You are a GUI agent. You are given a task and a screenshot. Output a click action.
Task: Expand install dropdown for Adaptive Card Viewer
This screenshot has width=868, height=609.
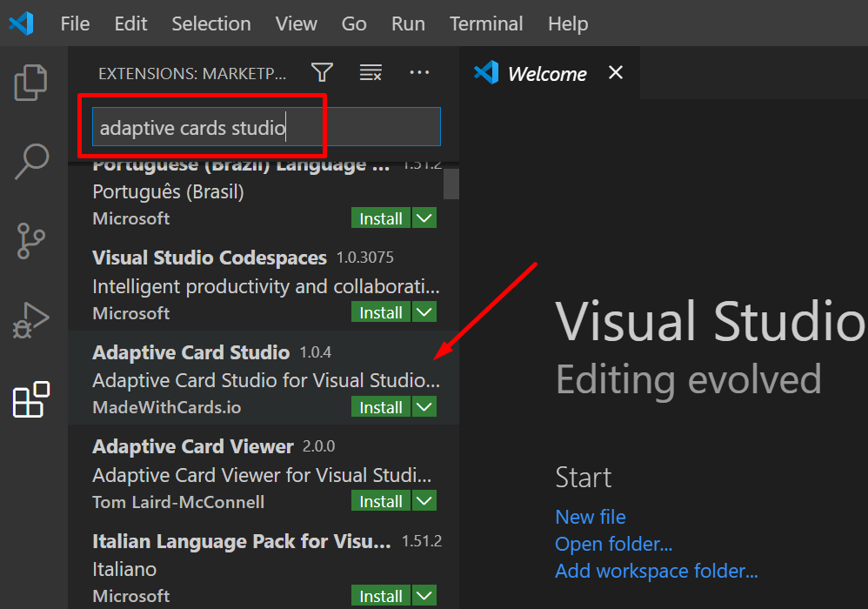pyautogui.click(x=424, y=501)
